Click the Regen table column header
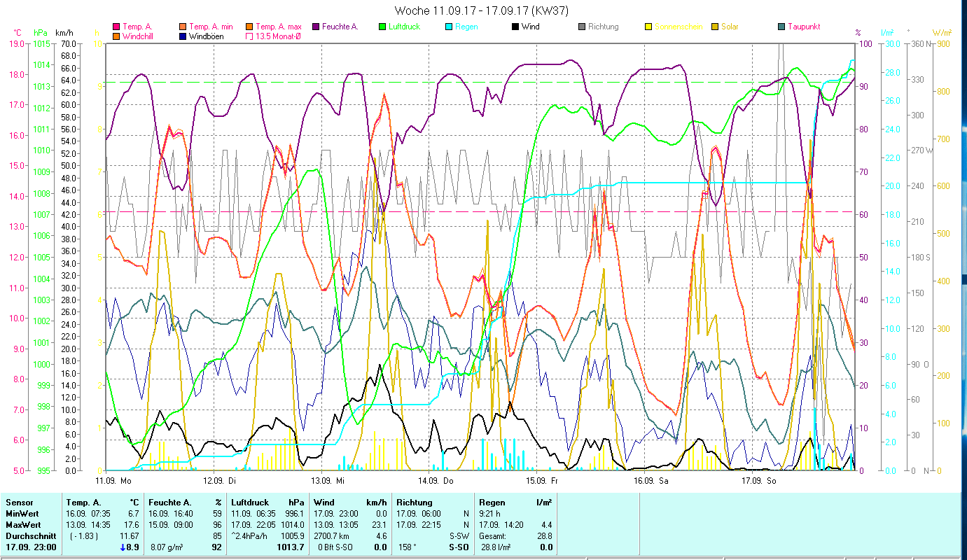Image resolution: width=967 pixels, height=560 pixels. pos(492,503)
